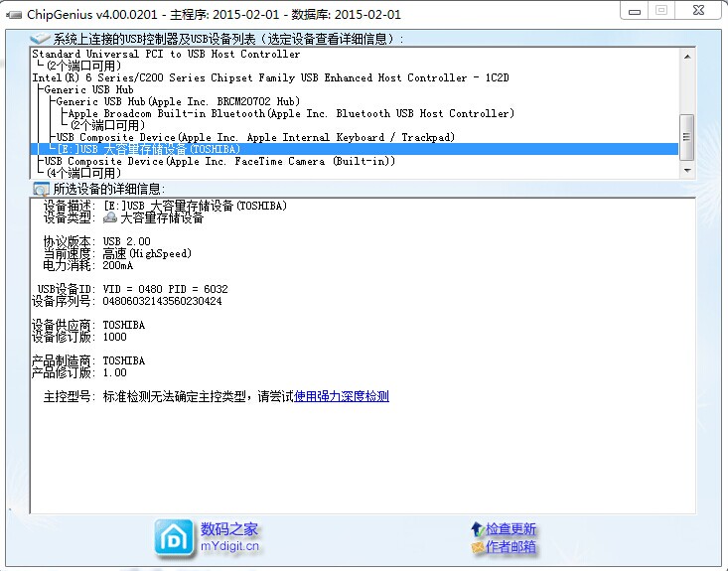Click the ChipGenius USB drive title bar icon
Screen dimensions: 728x571
click(x=14, y=15)
